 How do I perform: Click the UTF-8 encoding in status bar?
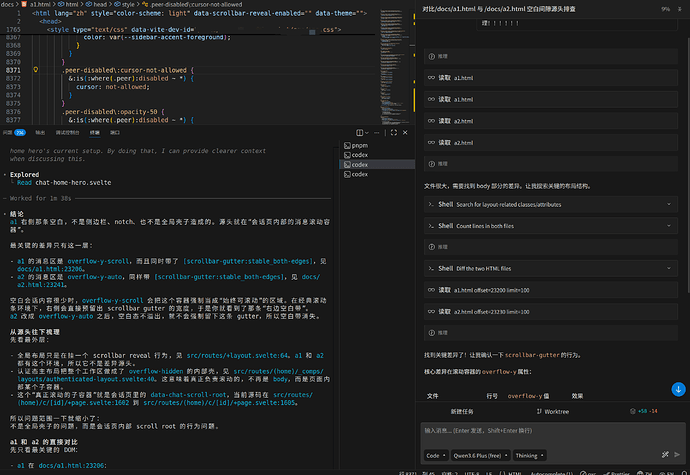pos(472,473)
